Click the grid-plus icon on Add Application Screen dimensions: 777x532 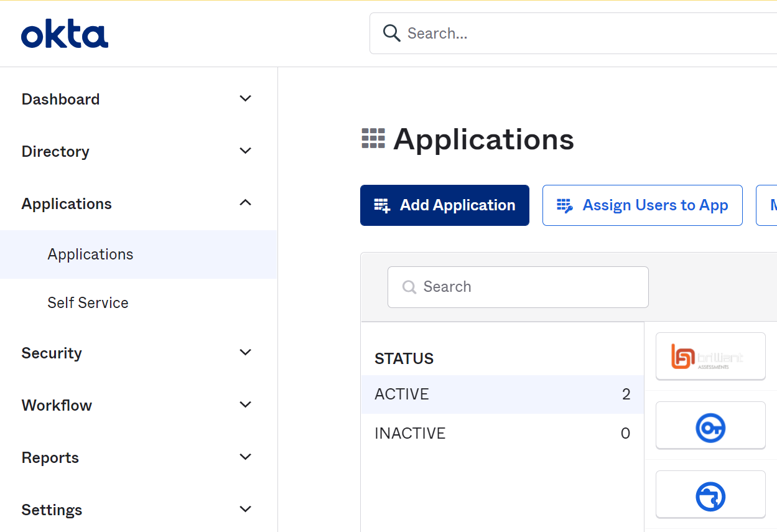pos(382,205)
